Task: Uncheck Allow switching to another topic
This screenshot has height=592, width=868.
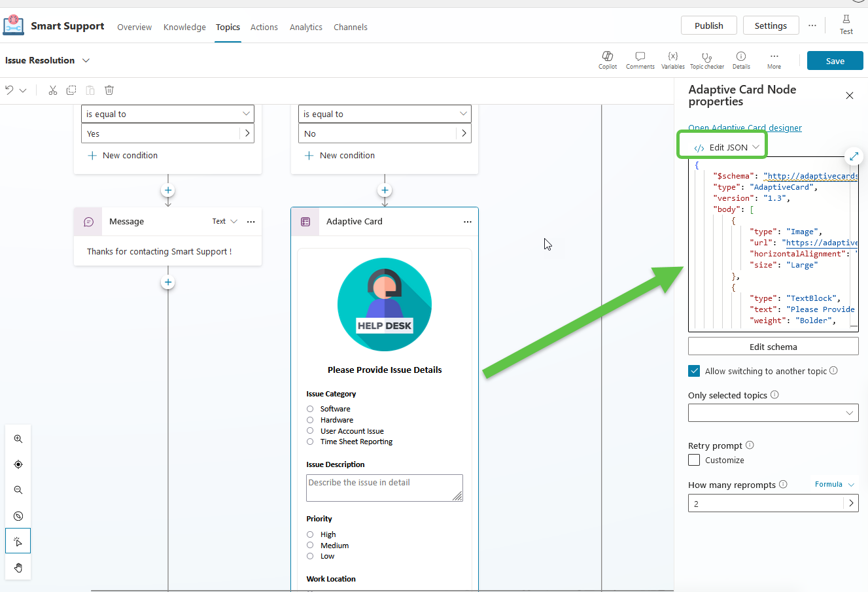Action: click(693, 370)
